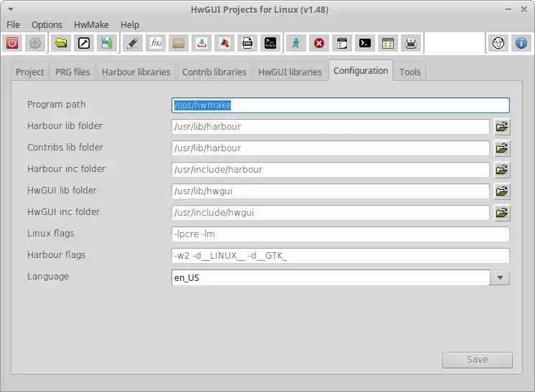Browse for the HwGUI lib folder
The height and width of the screenshot is (392, 535).
(x=502, y=191)
